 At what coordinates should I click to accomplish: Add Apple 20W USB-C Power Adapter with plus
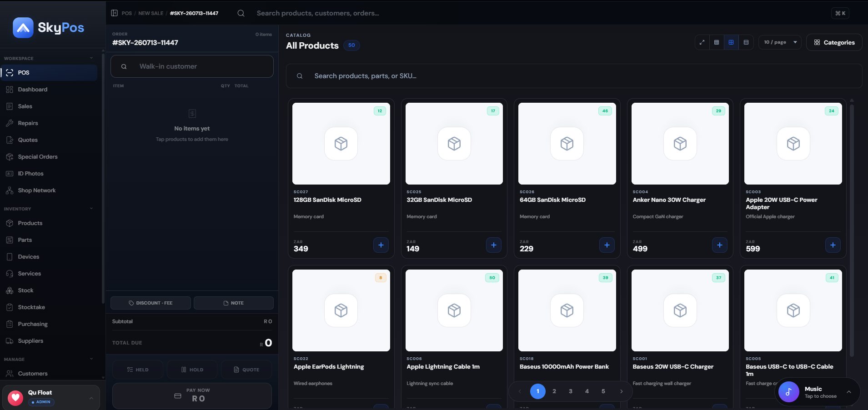[x=833, y=245]
